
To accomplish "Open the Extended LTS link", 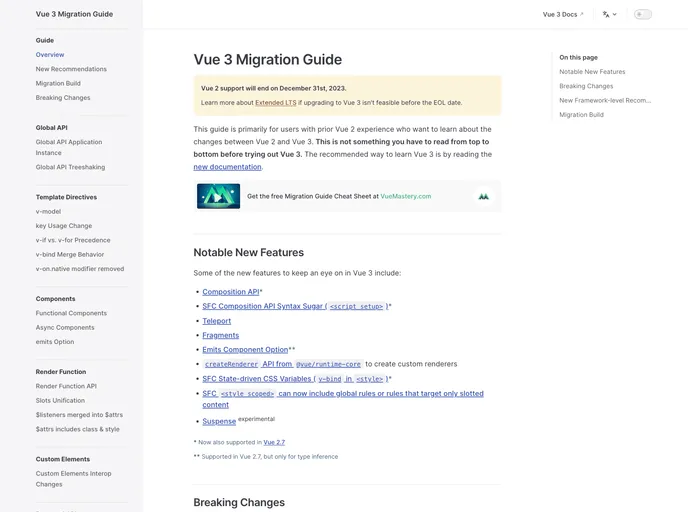I will point(276,103).
